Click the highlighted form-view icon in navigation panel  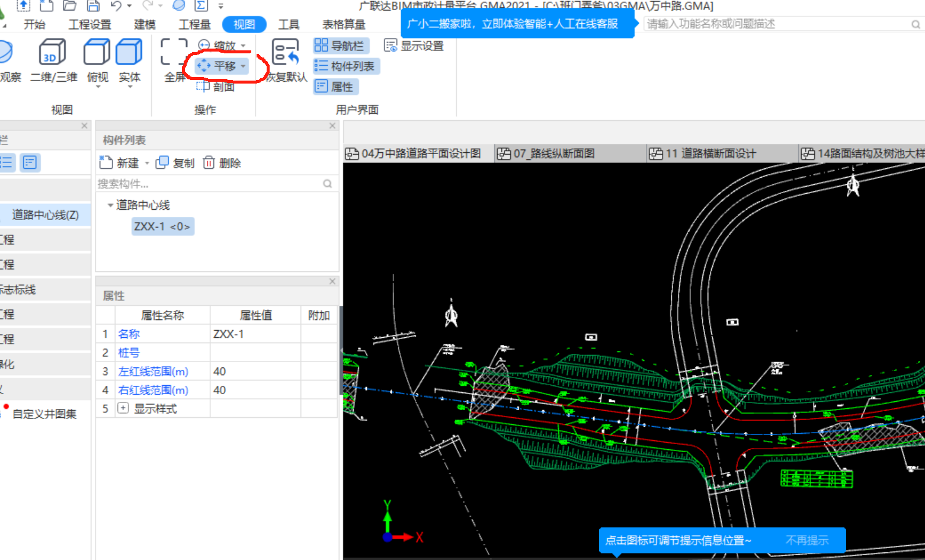(x=30, y=162)
